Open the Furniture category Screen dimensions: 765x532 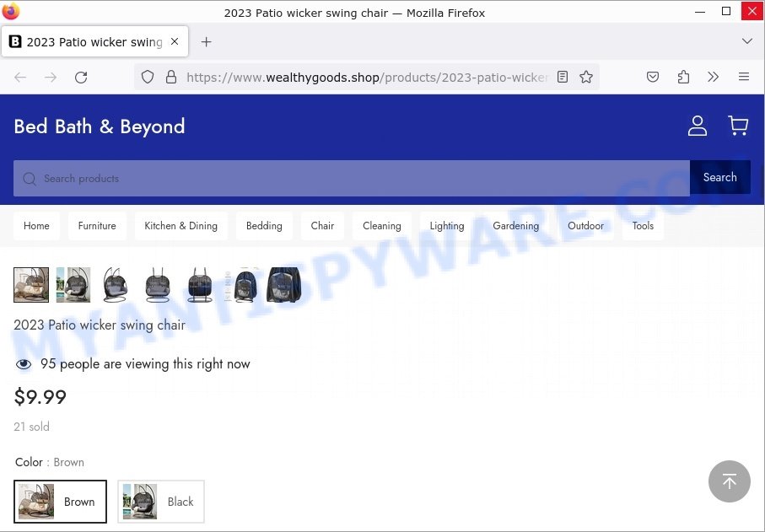pos(97,226)
